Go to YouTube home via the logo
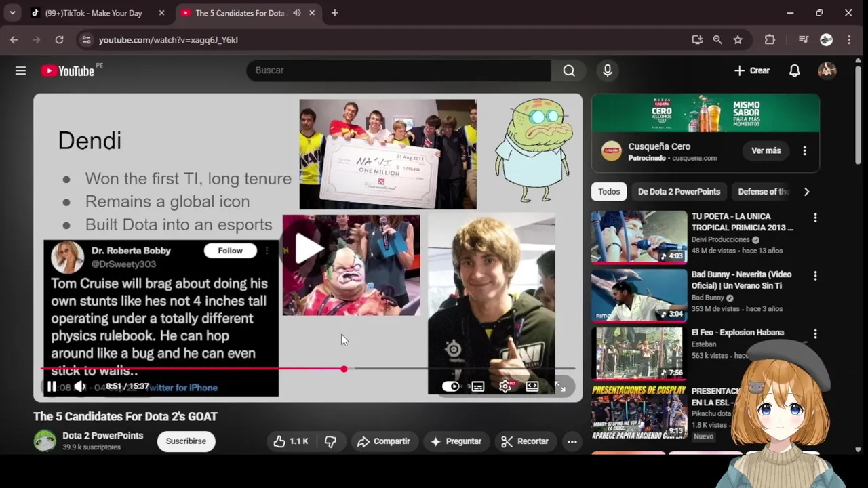The width and height of the screenshot is (868, 488). coord(67,70)
